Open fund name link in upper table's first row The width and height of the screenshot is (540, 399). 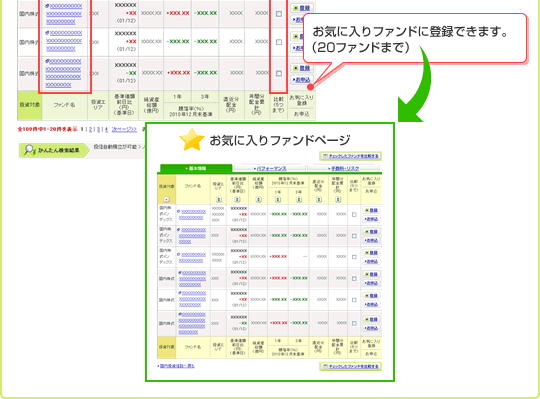[x=64, y=14]
